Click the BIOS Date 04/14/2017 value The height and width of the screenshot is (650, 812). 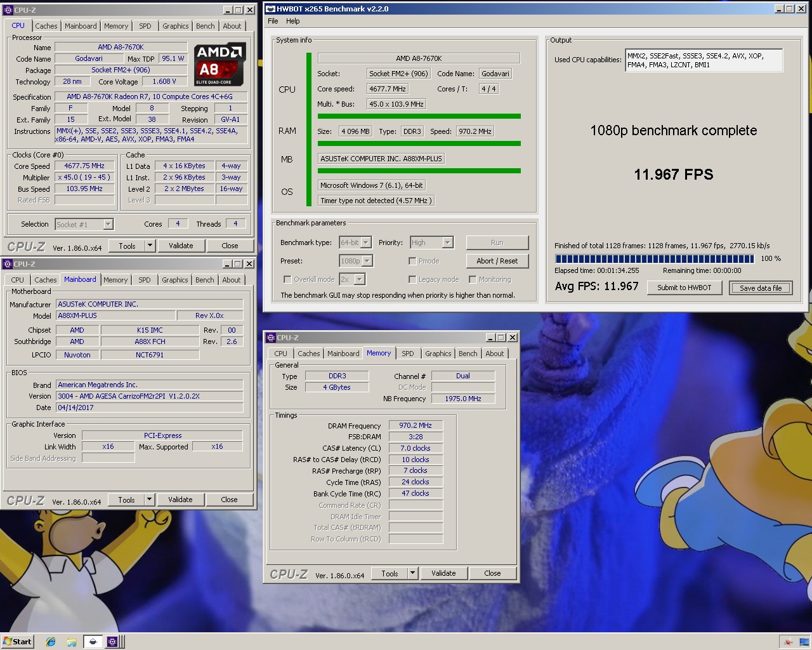(x=150, y=408)
